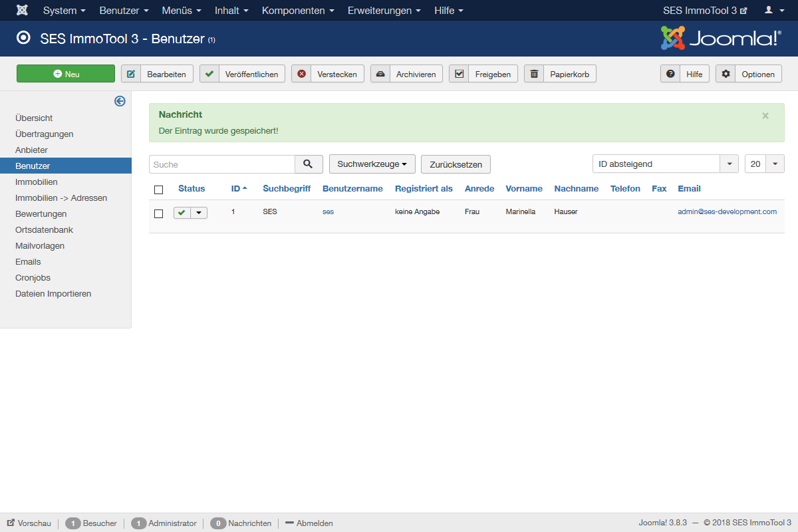Open the list limit dropdown showing 20
The height and width of the screenshot is (532, 798).
[765, 164]
